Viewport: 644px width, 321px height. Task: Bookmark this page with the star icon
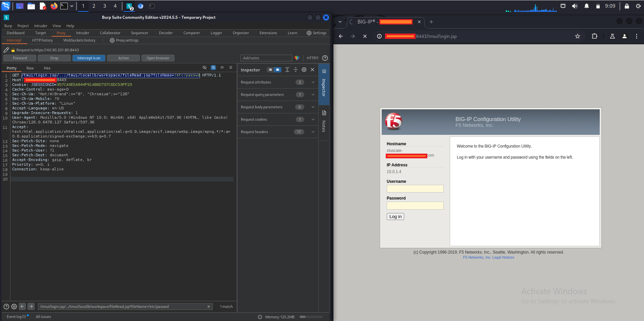[578, 36]
